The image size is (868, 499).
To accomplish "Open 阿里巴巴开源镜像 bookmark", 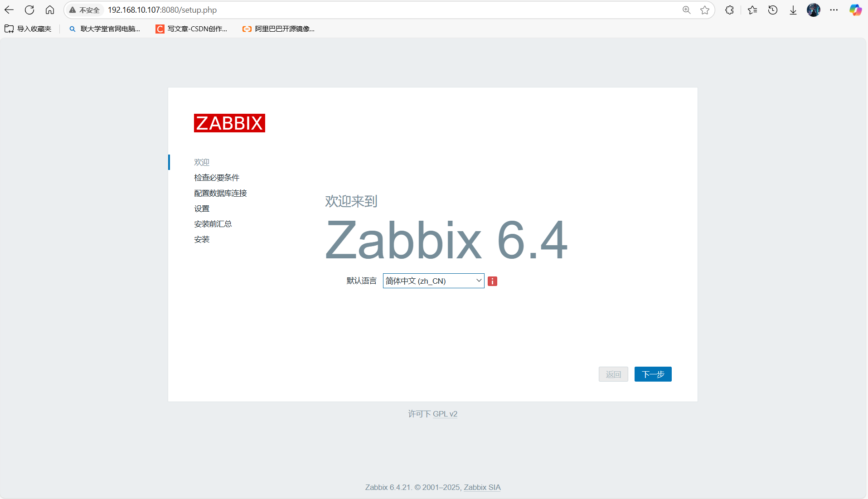I will 278,29.
